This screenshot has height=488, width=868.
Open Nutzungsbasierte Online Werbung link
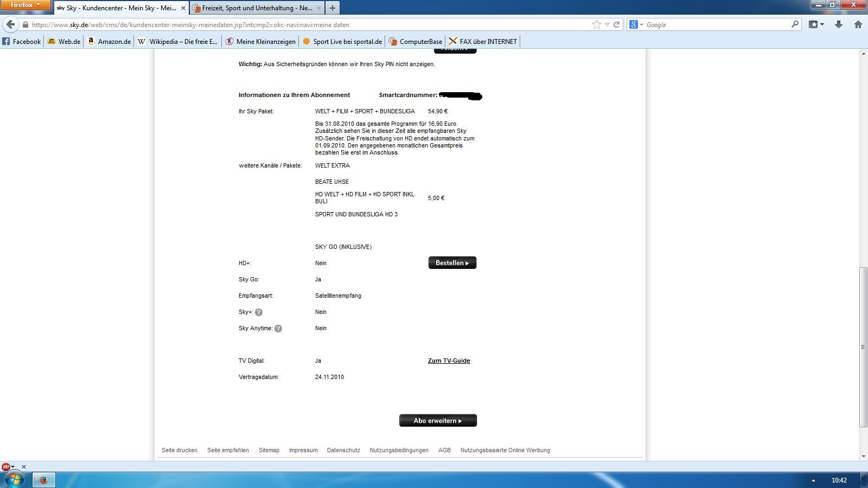(x=505, y=450)
